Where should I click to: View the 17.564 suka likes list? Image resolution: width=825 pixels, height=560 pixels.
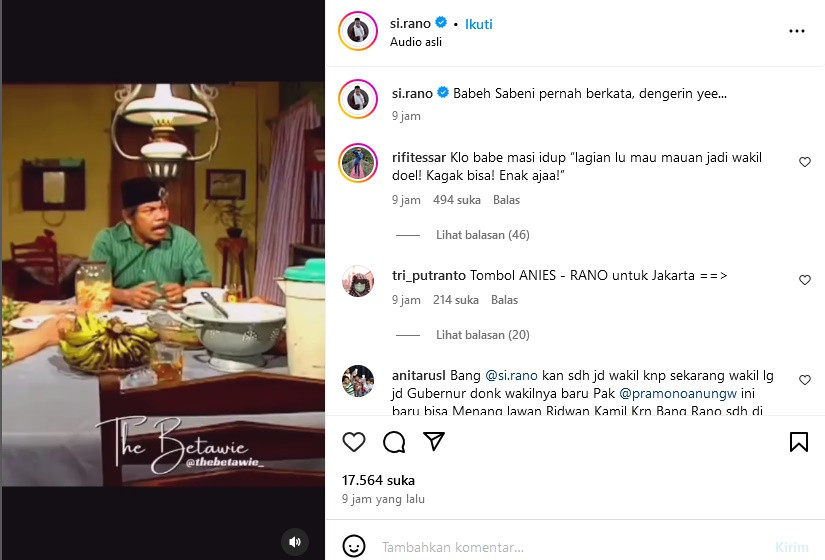pos(378,480)
